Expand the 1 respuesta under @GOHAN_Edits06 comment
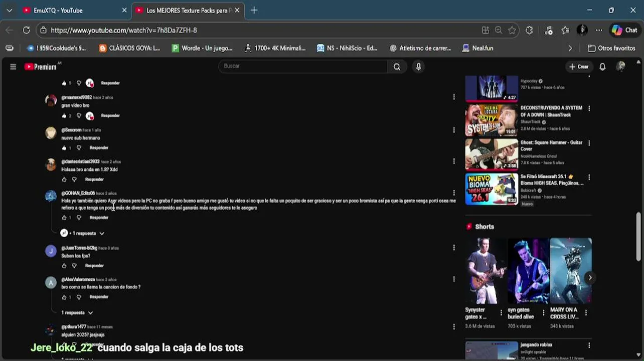Screen dimensions: 644x361 pos(82,233)
